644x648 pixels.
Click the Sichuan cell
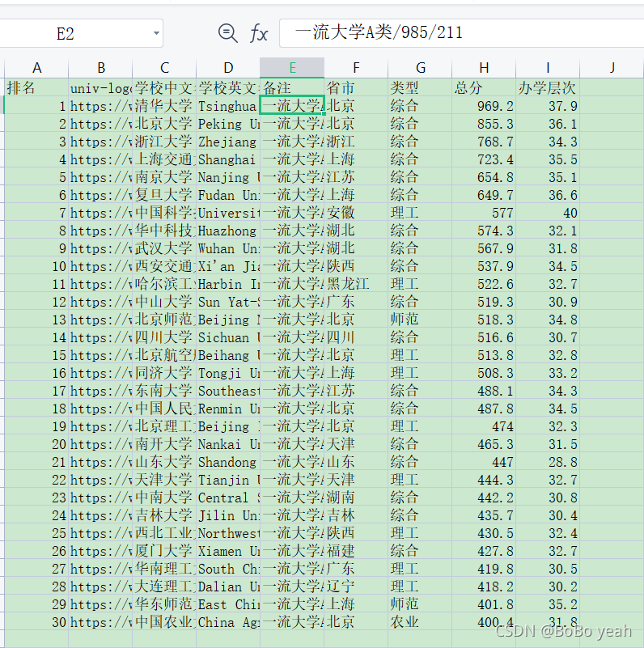pyautogui.click(x=228, y=337)
